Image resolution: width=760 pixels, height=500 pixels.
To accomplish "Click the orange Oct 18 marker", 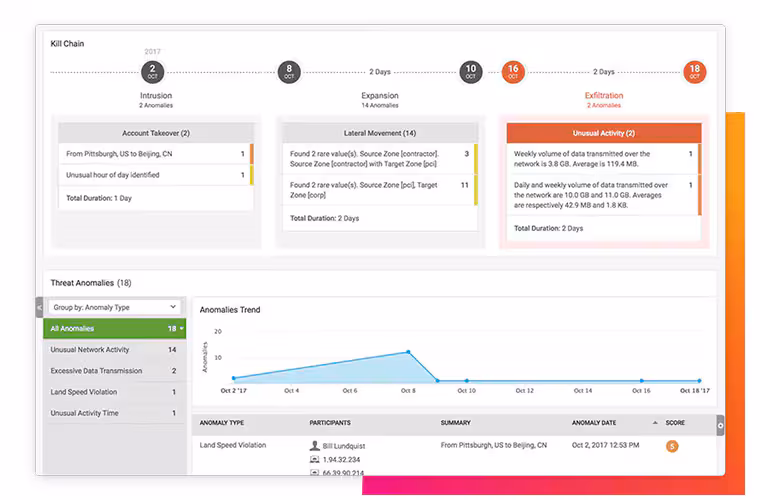I will coord(694,71).
